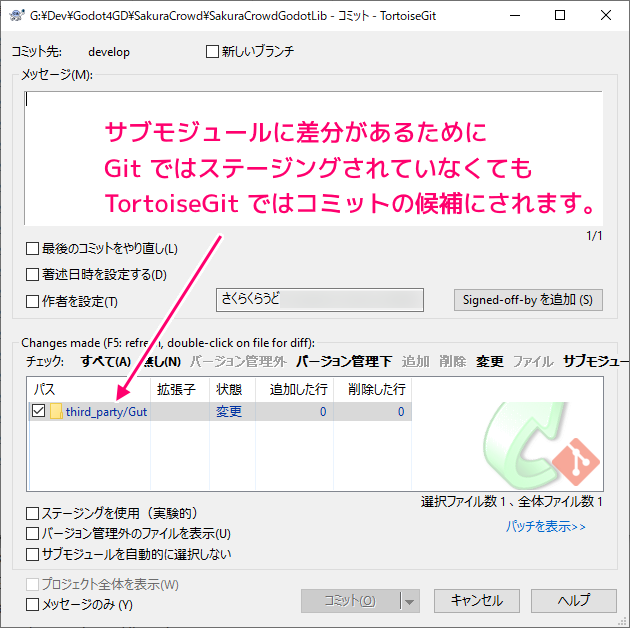Select バージョン管理下 check filter
Screen dimensions: 630x628
(x=343, y=361)
